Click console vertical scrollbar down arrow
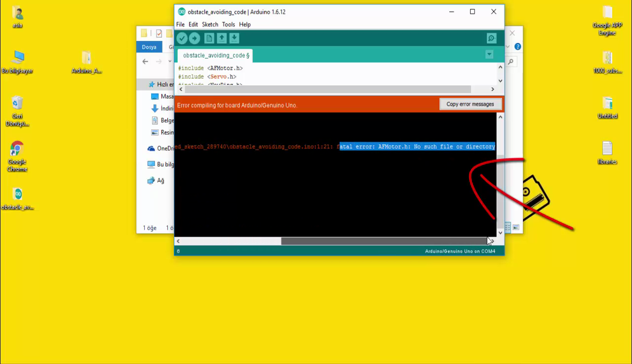This screenshot has height=364, width=632. click(x=500, y=233)
